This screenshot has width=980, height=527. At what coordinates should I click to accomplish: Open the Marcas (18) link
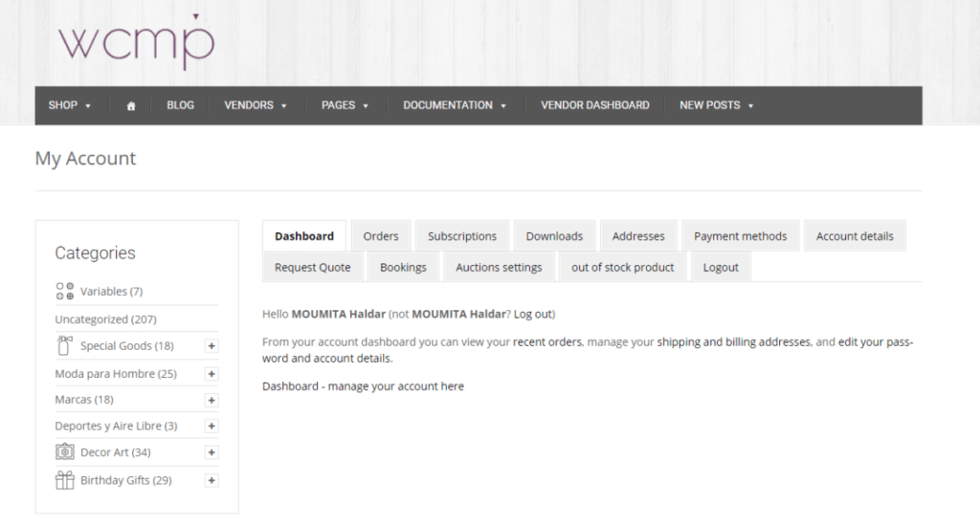click(84, 400)
